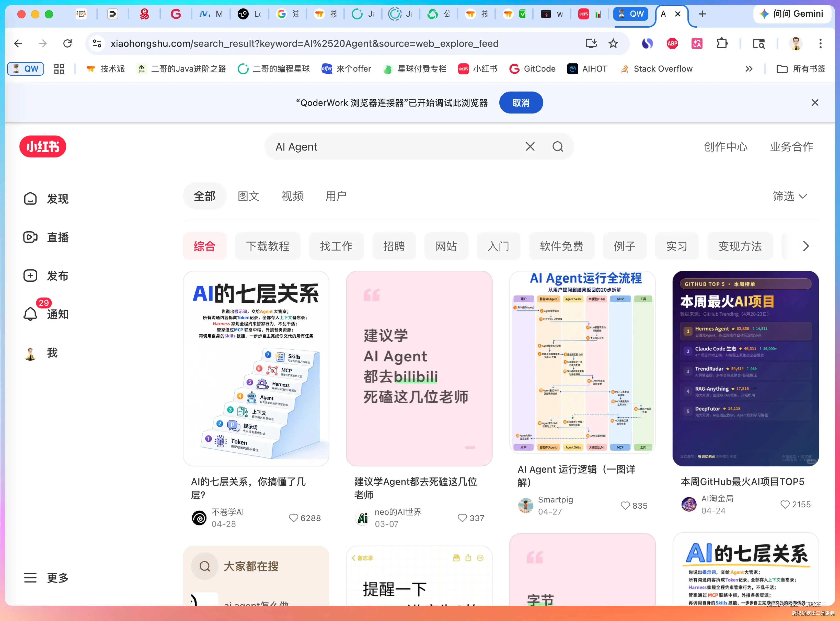Open author 不卷学AI profile
The width and height of the screenshot is (840, 621).
227,512
